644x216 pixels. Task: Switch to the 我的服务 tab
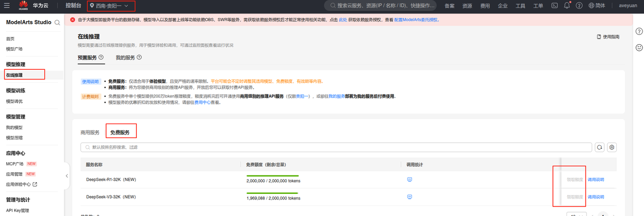(x=125, y=58)
